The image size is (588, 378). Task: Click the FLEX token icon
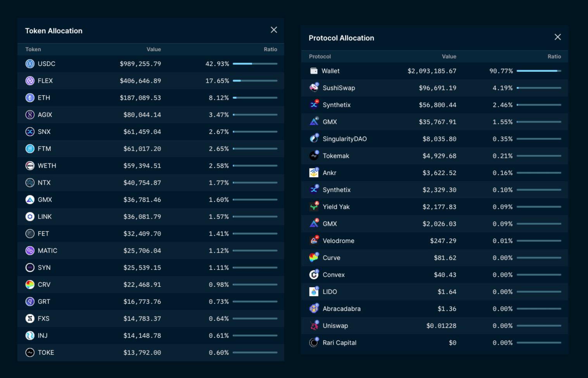click(30, 81)
